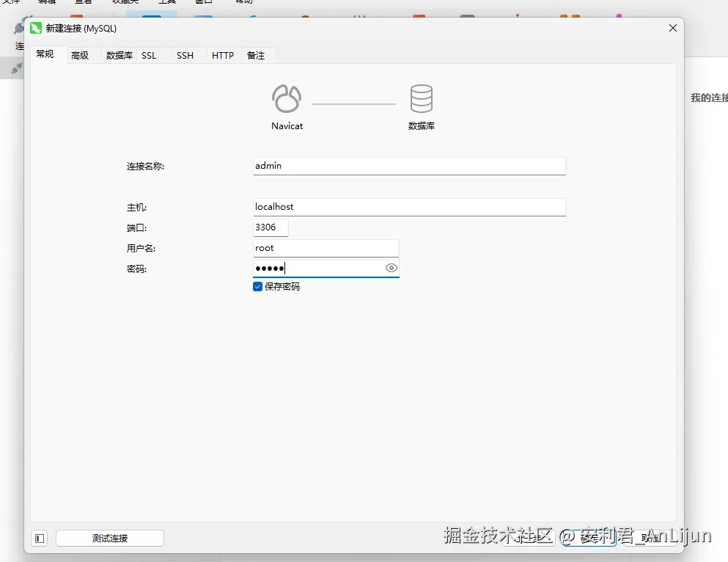Click the 数据库 caption under the cylinder

point(422,126)
